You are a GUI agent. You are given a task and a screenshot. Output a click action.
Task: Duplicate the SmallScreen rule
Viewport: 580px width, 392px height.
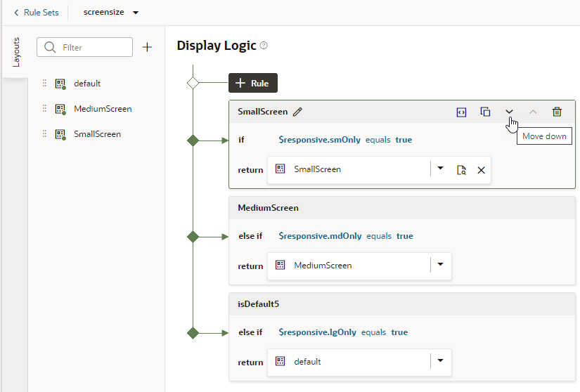coord(485,112)
